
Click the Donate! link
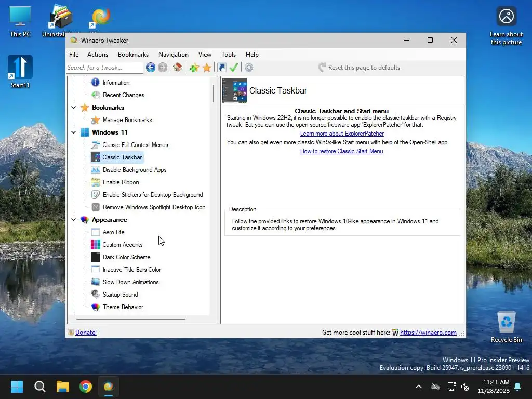[86, 332]
